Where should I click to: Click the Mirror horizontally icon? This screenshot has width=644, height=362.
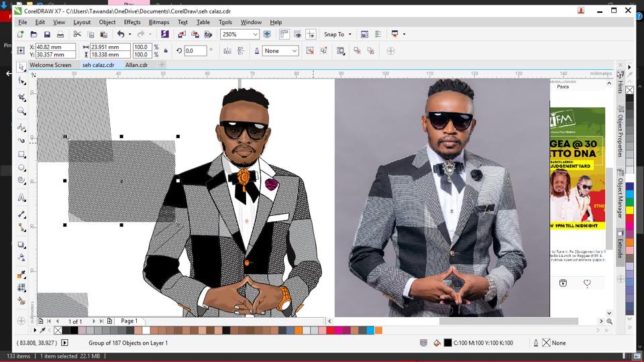pyautogui.click(x=227, y=51)
